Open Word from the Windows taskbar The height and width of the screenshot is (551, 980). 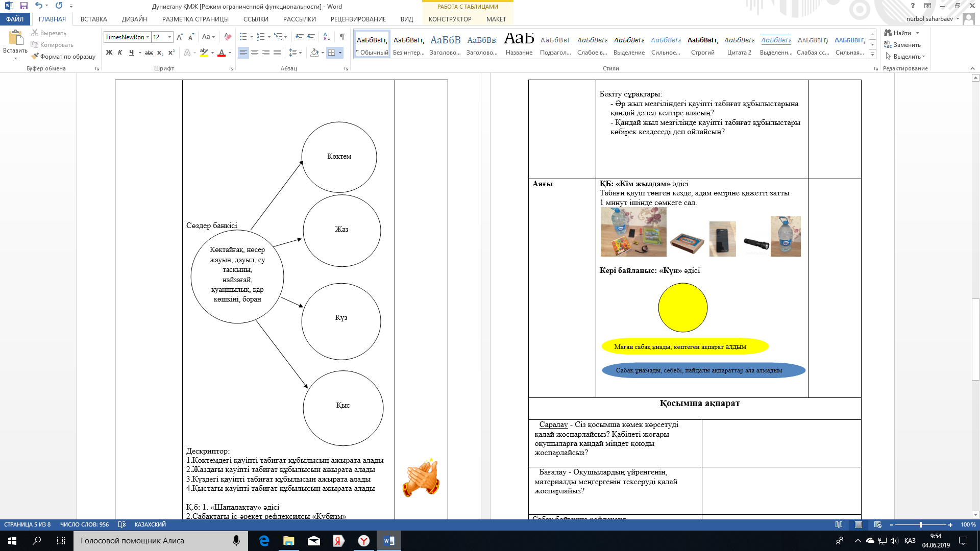(388, 541)
